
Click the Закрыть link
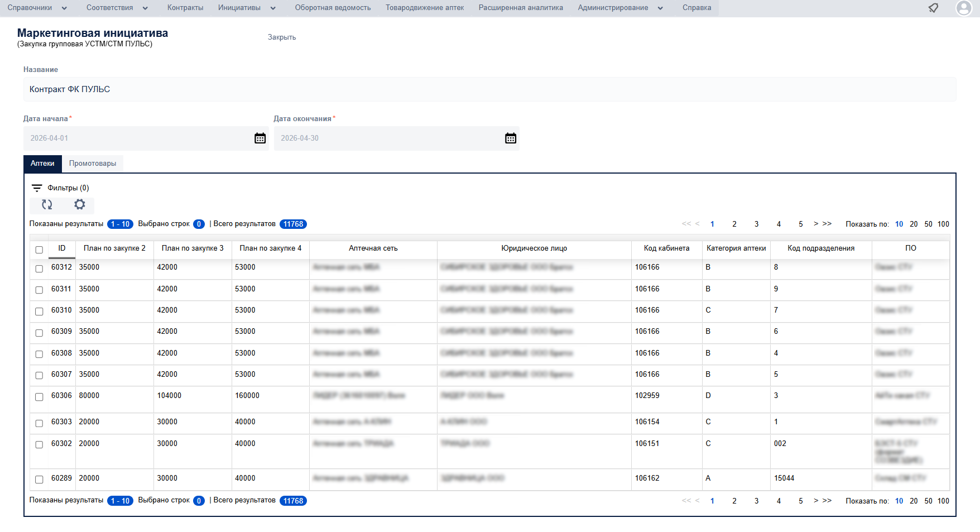pos(282,37)
